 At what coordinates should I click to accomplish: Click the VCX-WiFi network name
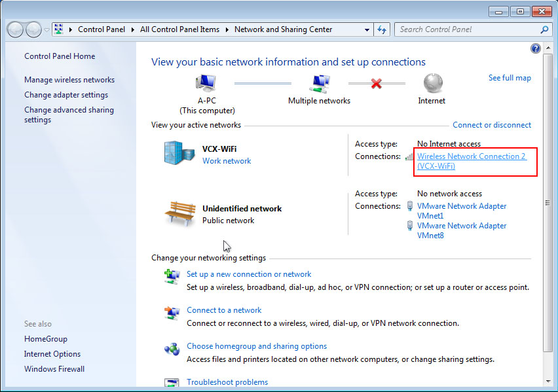coord(219,149)
